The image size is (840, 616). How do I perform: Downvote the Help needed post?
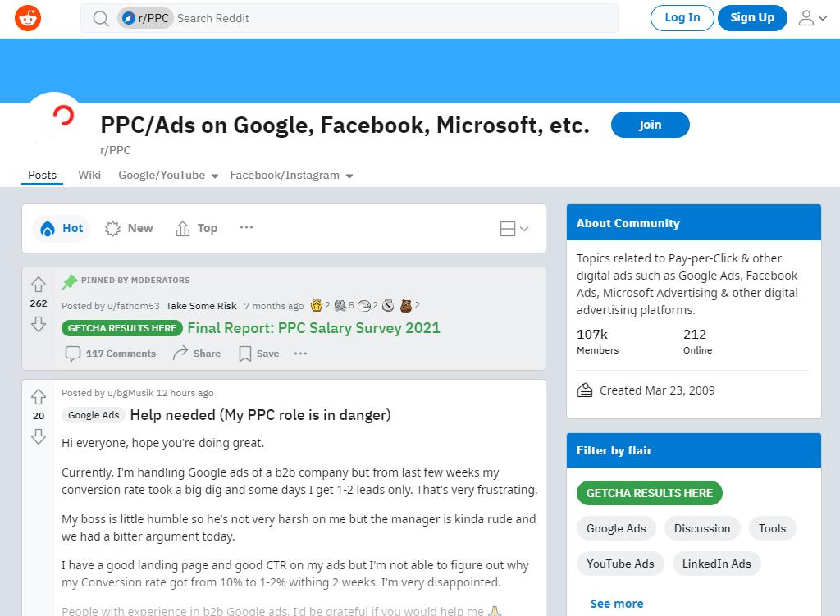[39, 438]
